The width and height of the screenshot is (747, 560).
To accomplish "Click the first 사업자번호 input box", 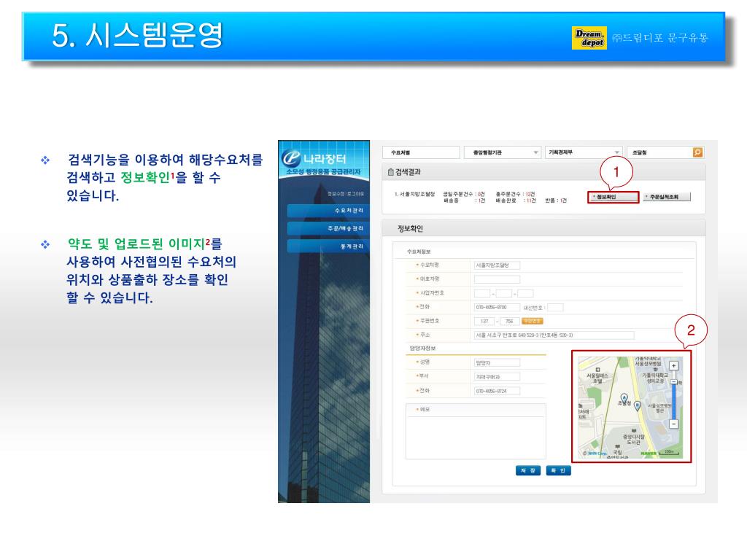I will click(482, 293).
